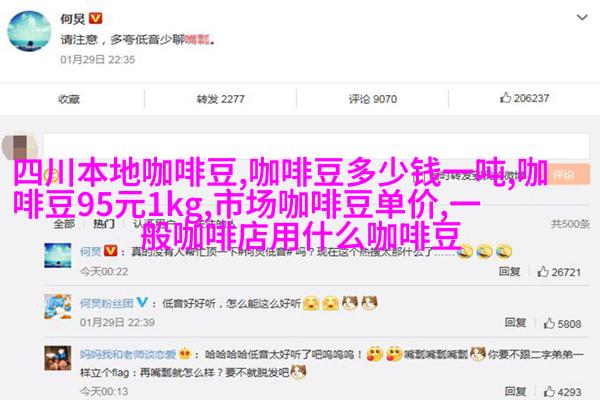Select the 全部 comments filter
Image resolution: width=600 pixels, height=400 pixels.
click(x=64, y=224)
